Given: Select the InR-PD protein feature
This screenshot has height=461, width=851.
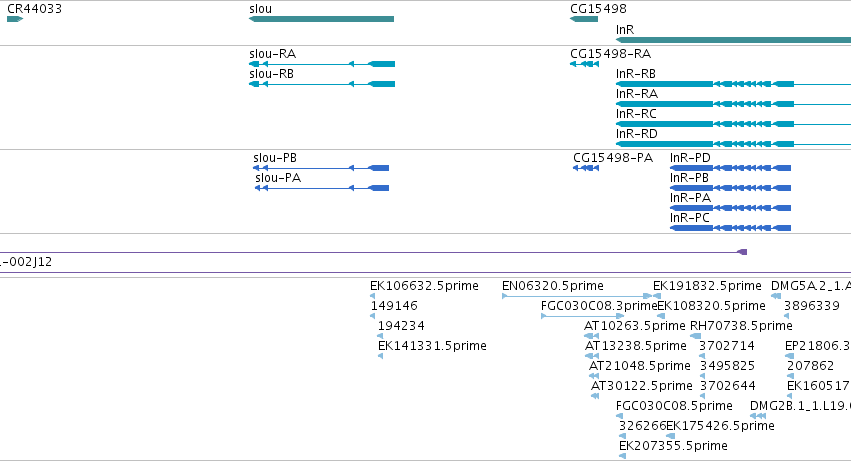Looking at the screenshot, I should [731, 168].
